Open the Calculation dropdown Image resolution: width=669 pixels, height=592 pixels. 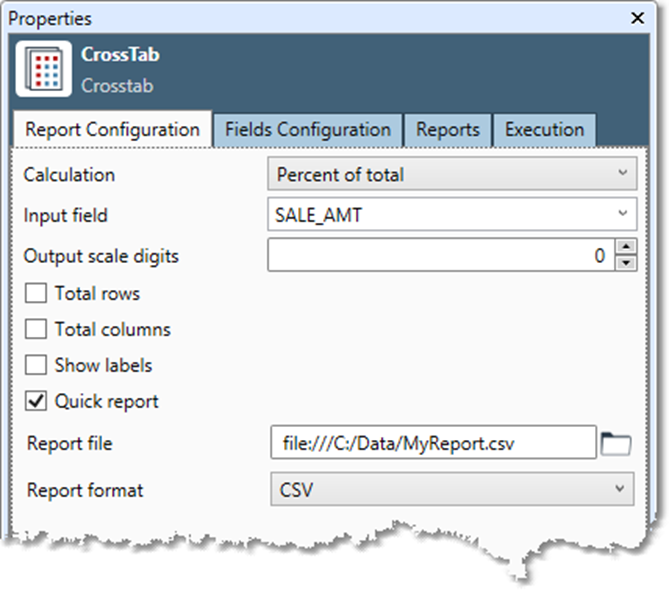[451, 175]
